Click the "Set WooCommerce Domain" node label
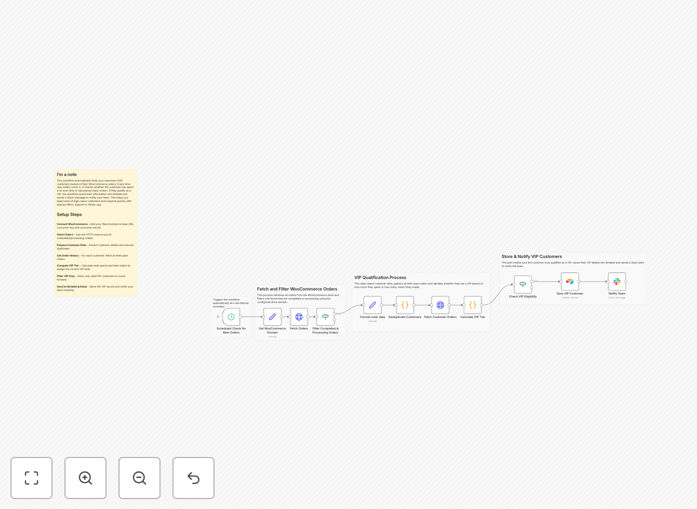 point(272,330)
